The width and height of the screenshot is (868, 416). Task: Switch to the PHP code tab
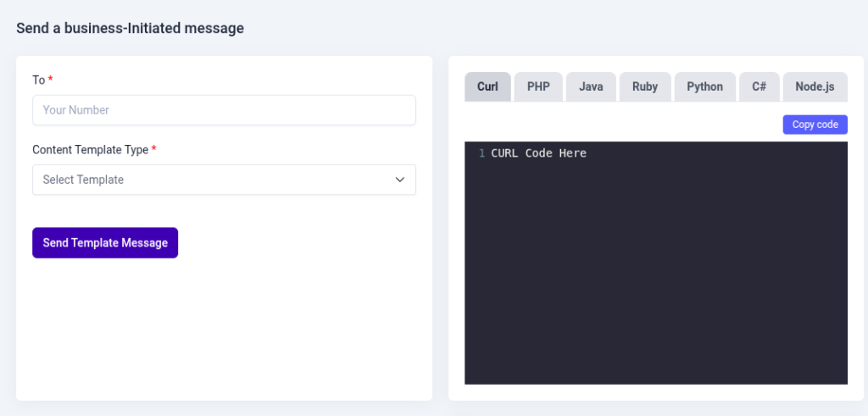point(538,86)
